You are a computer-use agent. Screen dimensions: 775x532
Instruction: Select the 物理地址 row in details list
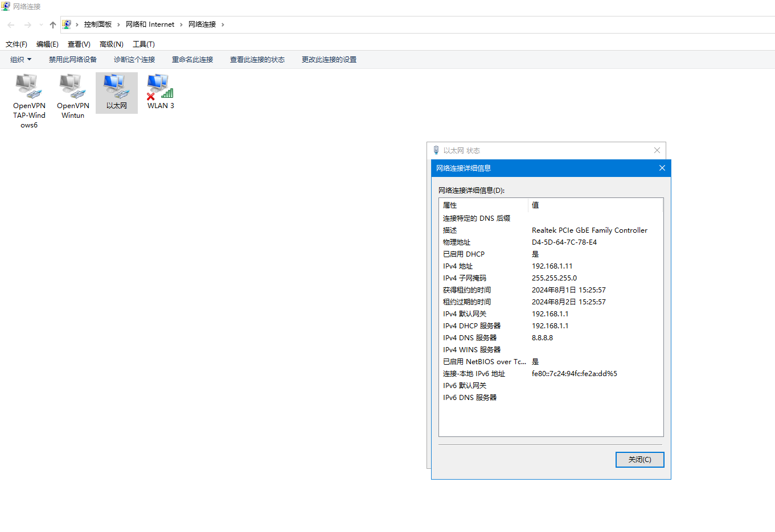[457, 242]
